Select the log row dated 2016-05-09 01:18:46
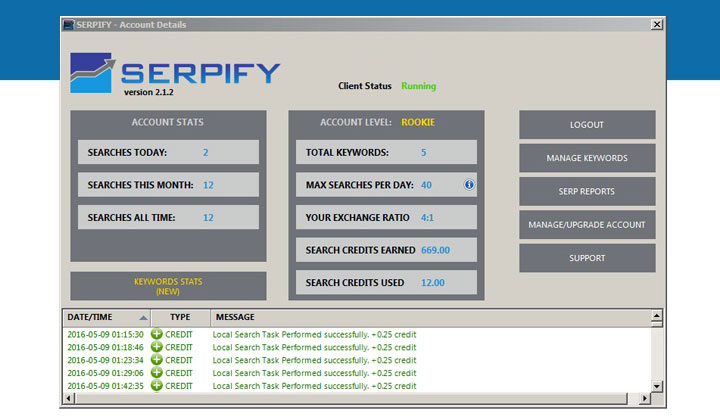 coord(357,347)
